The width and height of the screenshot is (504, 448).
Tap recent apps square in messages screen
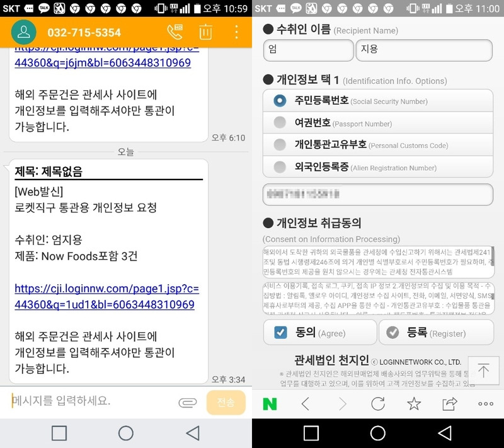[x=59, y=433]
